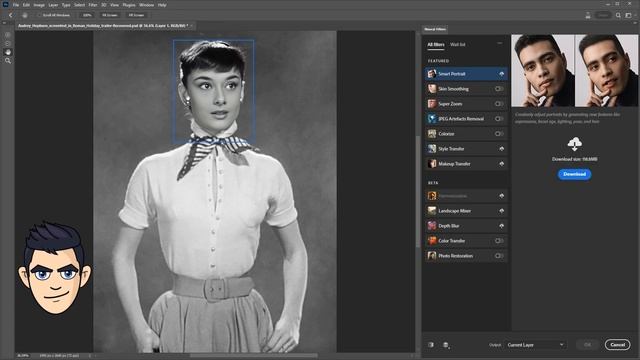Click the blue face selection box on canvas
The image size is (640, 360).
tap(214, 91)
